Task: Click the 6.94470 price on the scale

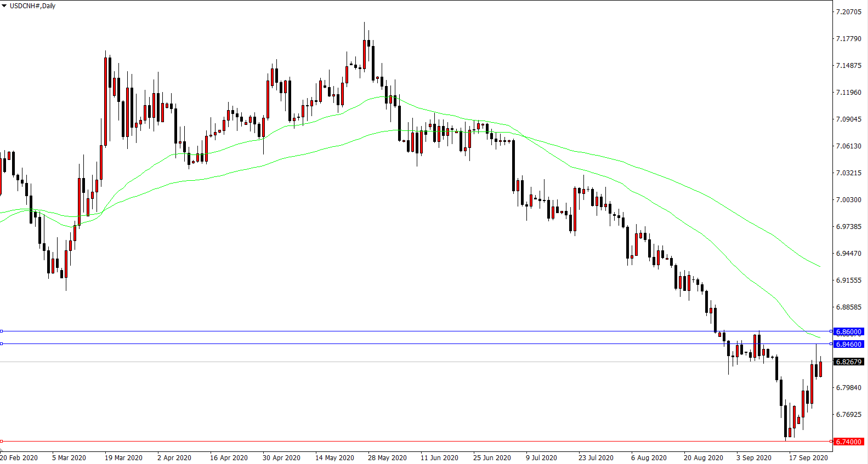Action: coord(848,254)
